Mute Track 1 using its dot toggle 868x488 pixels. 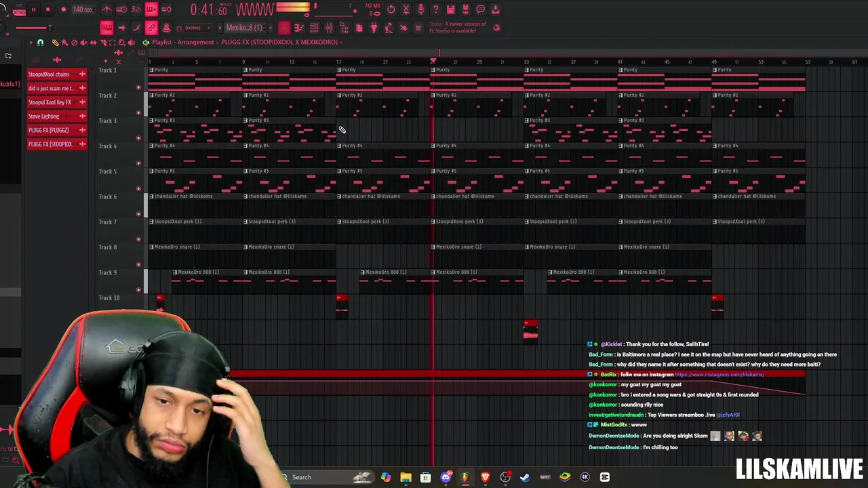(138, 87)
